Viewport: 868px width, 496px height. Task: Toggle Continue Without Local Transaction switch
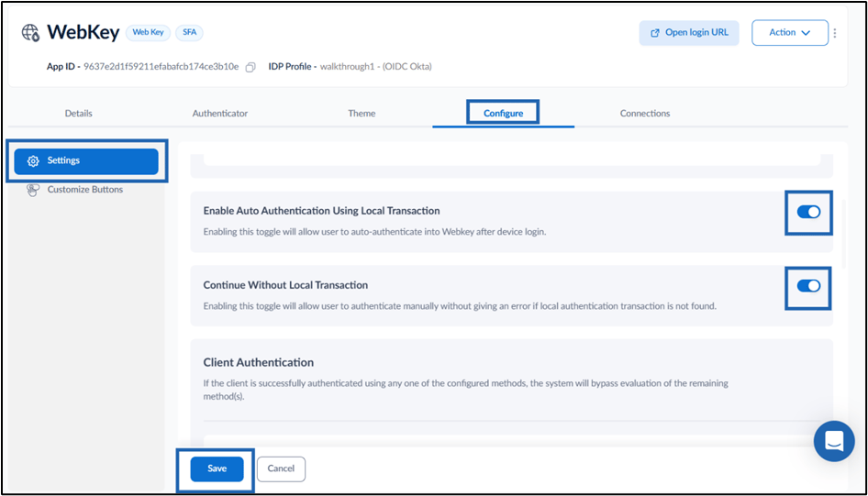coord(808,286)
